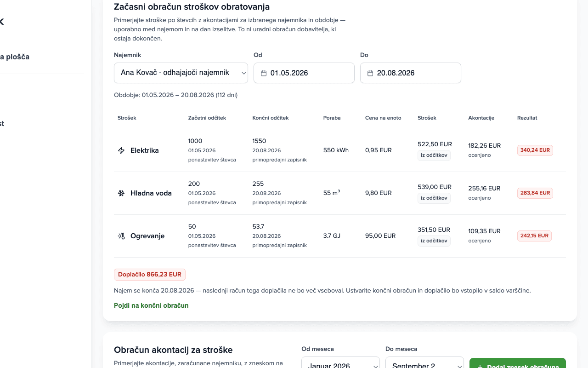Image resolution: width=588 pixels, height=368 pixels.
Task: Click the Od meseca field label
Action: point(317,349)
